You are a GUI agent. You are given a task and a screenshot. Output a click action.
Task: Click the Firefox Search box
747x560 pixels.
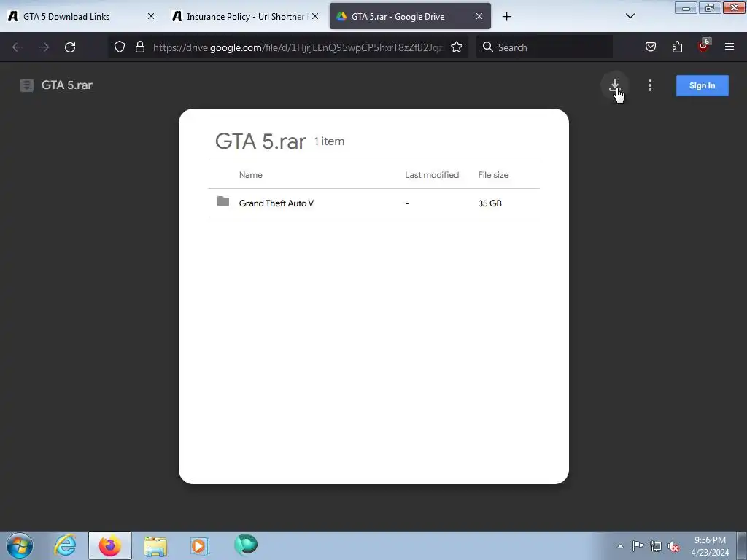tap(544, 47)
